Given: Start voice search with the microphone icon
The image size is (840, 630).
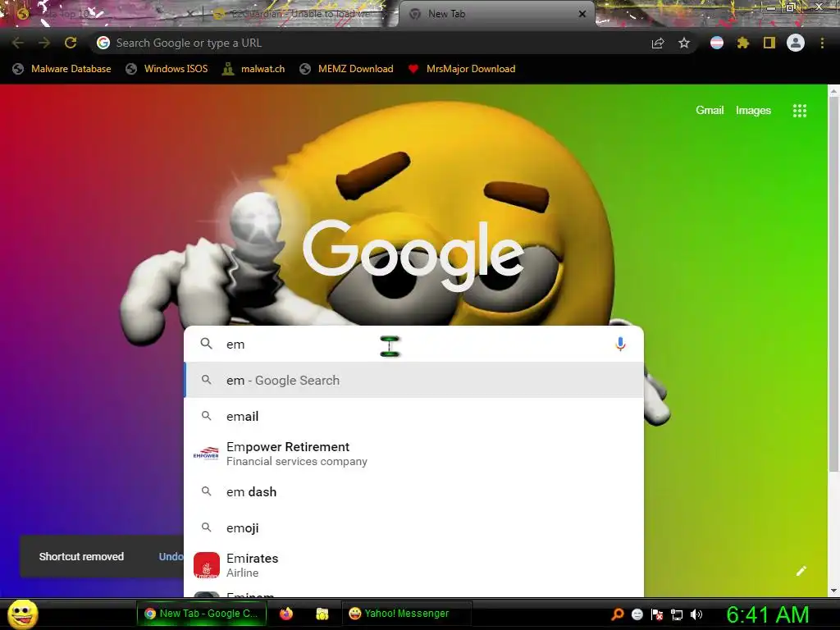Looking at the screenshot, I should click(x=620, y=344).
